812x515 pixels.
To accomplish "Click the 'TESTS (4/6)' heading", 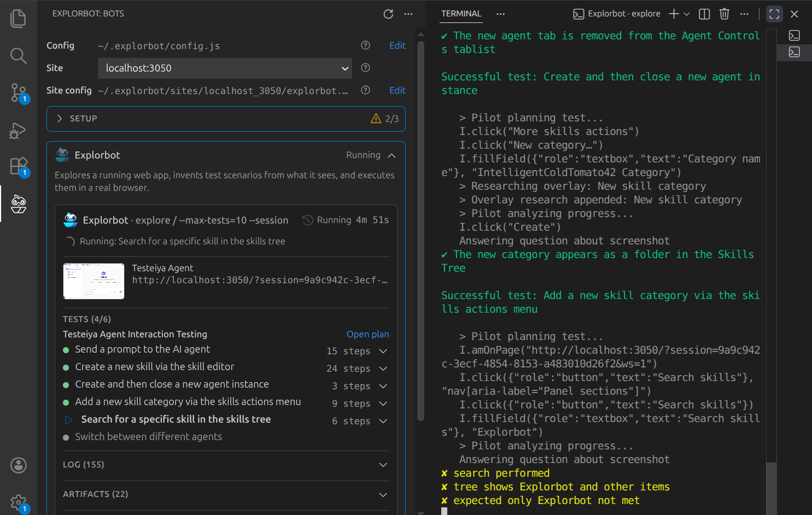I will coord(87,319).
